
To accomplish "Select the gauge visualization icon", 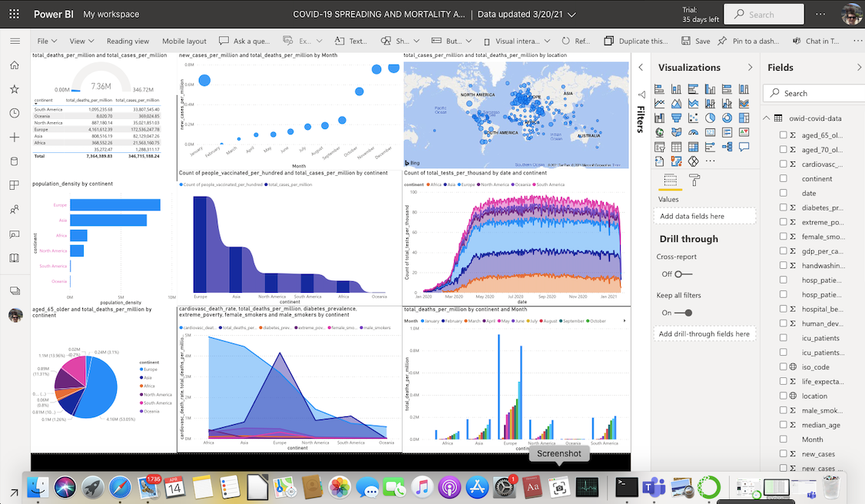I will point(693,132).
